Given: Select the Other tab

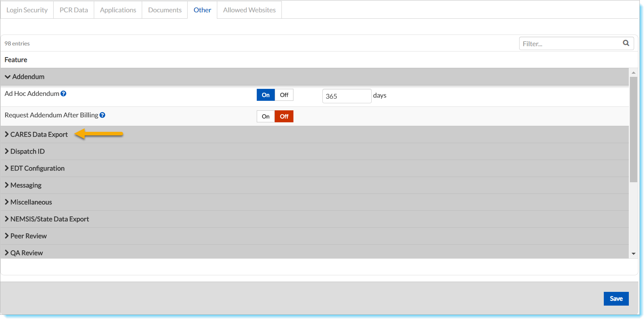Looking at the screenshot, I should pos(202,10).
